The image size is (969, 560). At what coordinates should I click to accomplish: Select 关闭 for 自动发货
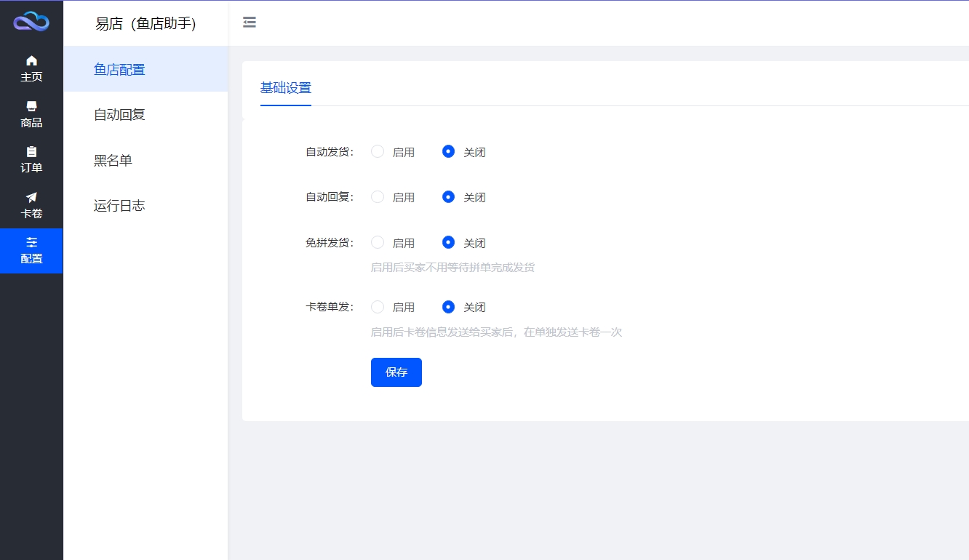(x=449, y=151)
